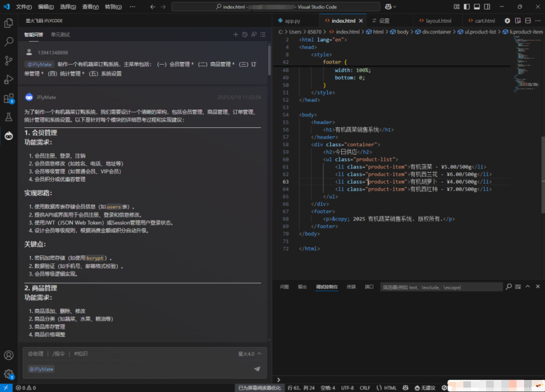Switch to 单元测试 tab in iFlyCode
The height and width of the screenshot is (392, 545).
point(60,34)
